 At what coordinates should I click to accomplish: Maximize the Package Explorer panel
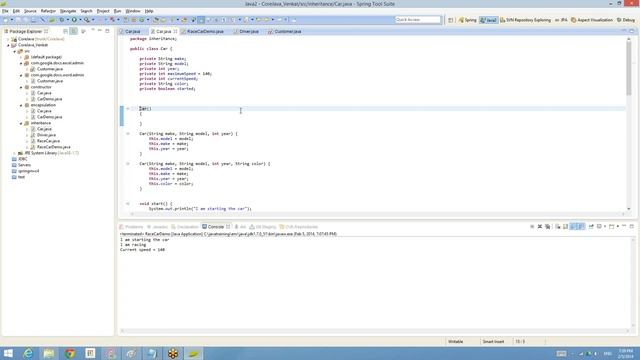point(107,31)
